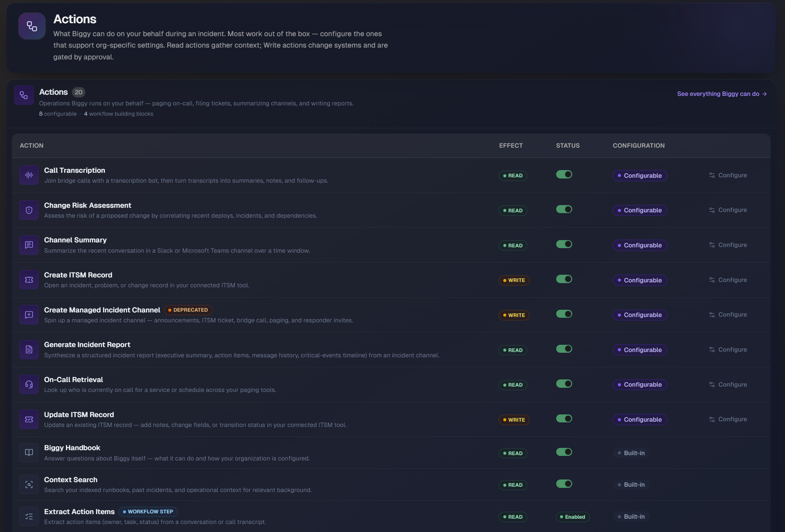Click Configure on Create ITSM Record row

[728, 280]
